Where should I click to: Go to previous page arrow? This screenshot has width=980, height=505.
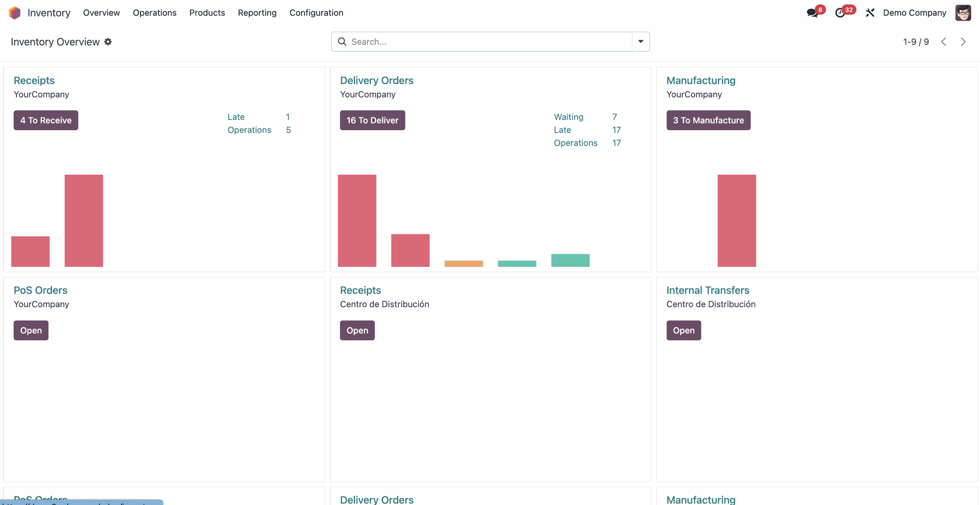pyautogui.click(x=944, y=42)
